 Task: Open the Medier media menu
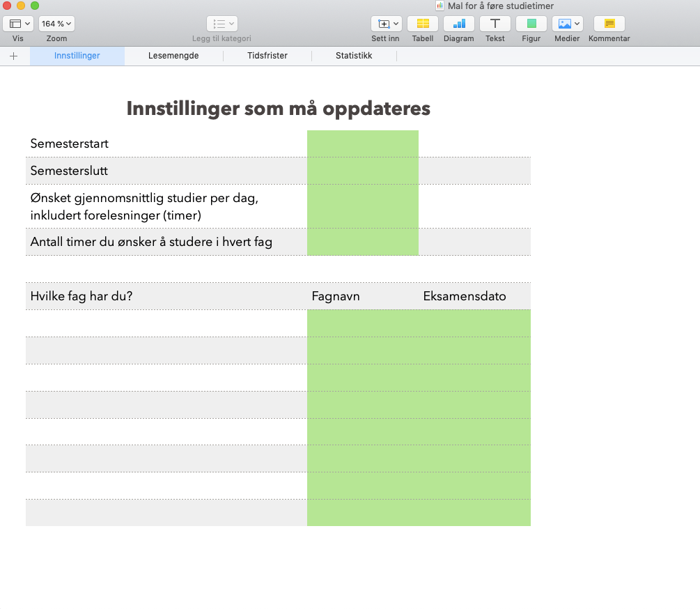pyautogui.click(x=567, y=24)
